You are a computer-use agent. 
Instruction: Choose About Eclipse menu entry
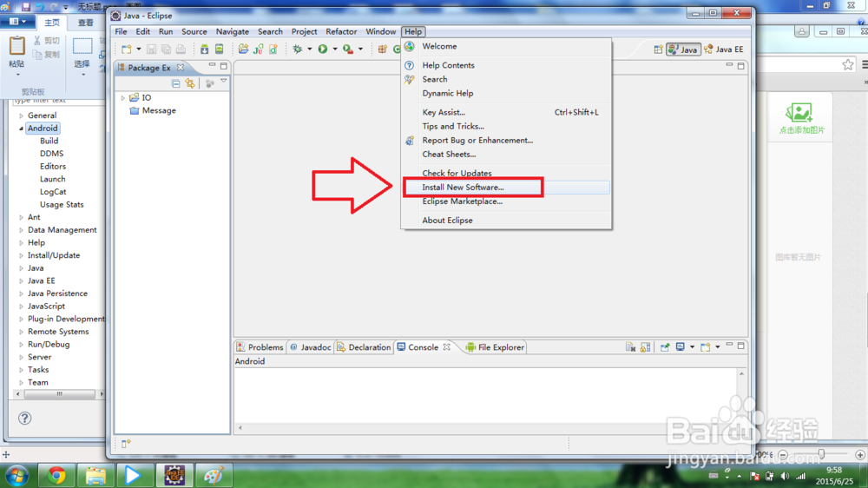[506, 221]
